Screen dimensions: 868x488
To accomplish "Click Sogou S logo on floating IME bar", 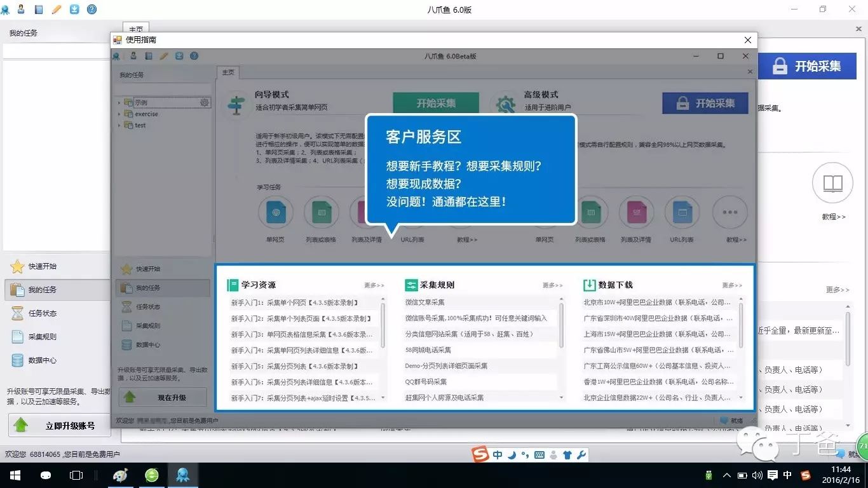I will point(481,454).
